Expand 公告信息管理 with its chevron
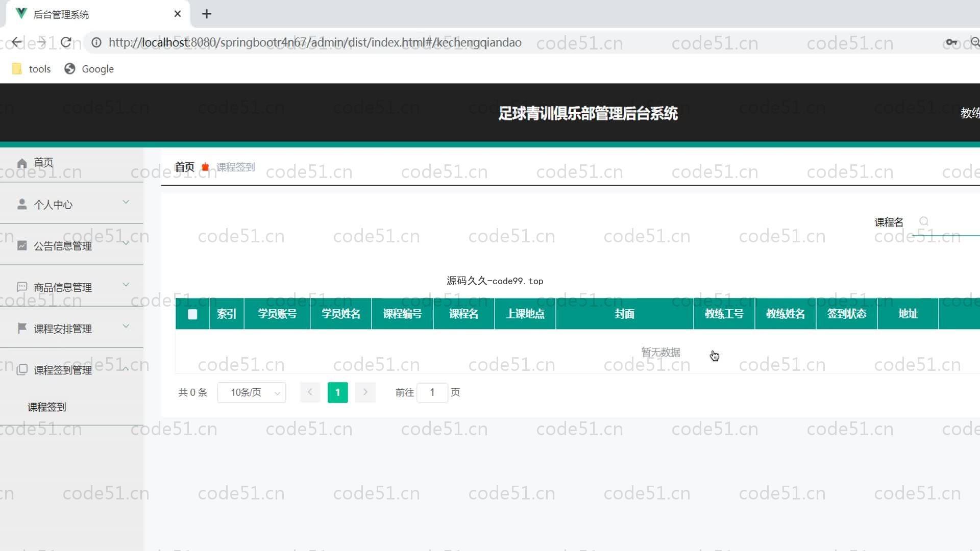Viewport: 980px width, 551px height. [x=126, y=244]
